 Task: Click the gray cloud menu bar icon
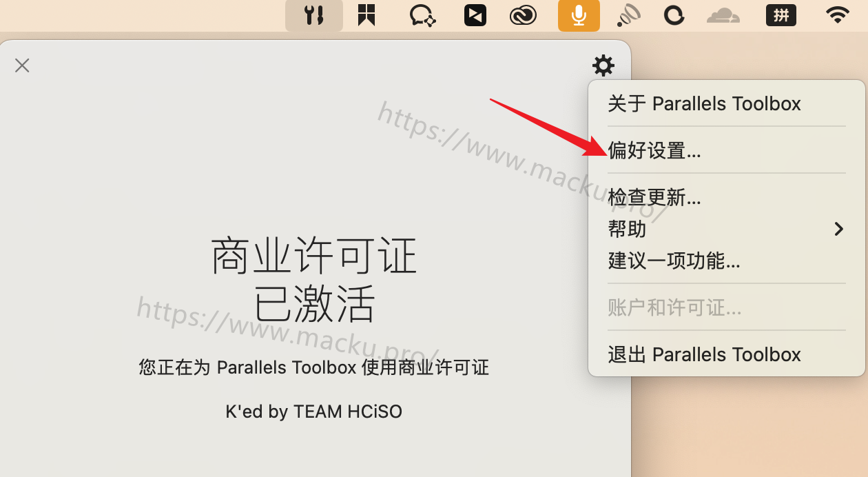723,15
